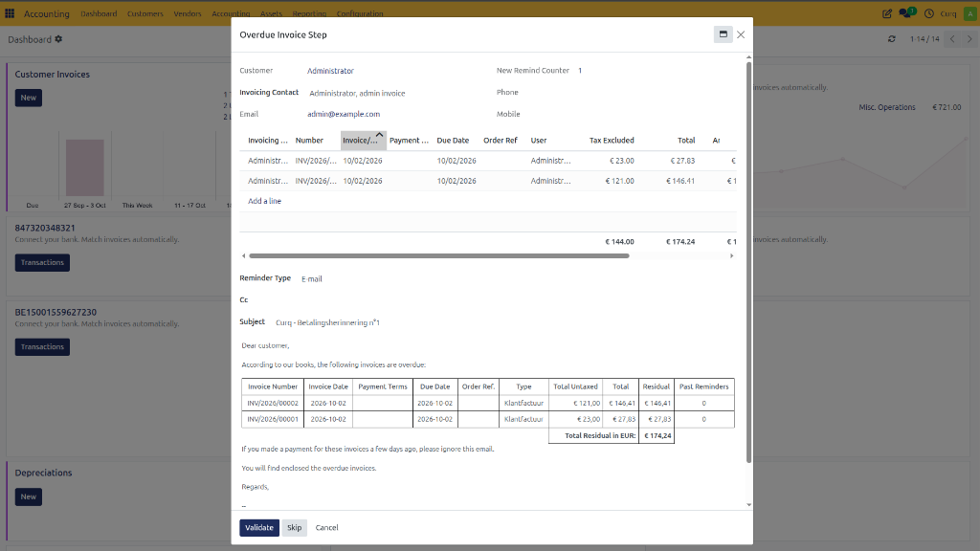Open the apps grid menu icon
The image size is (980, 551).
tap(10, 13)
